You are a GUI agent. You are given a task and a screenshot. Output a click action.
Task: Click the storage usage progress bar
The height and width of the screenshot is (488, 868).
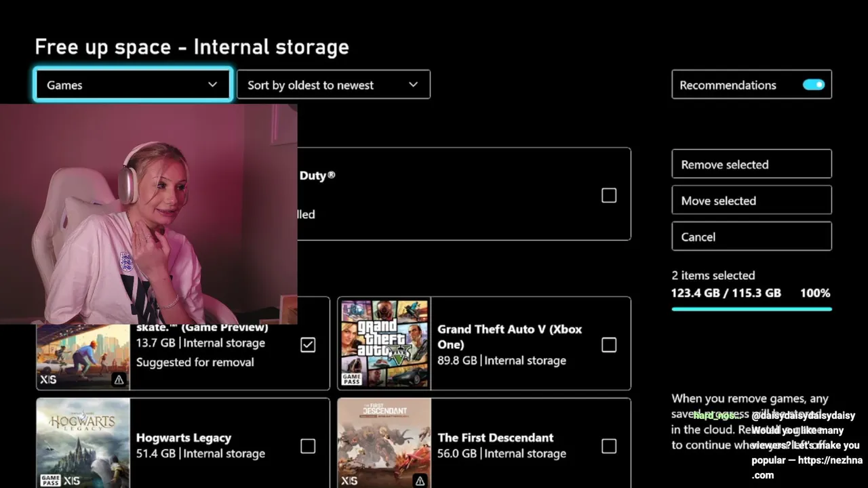click(x=751, y=309)
